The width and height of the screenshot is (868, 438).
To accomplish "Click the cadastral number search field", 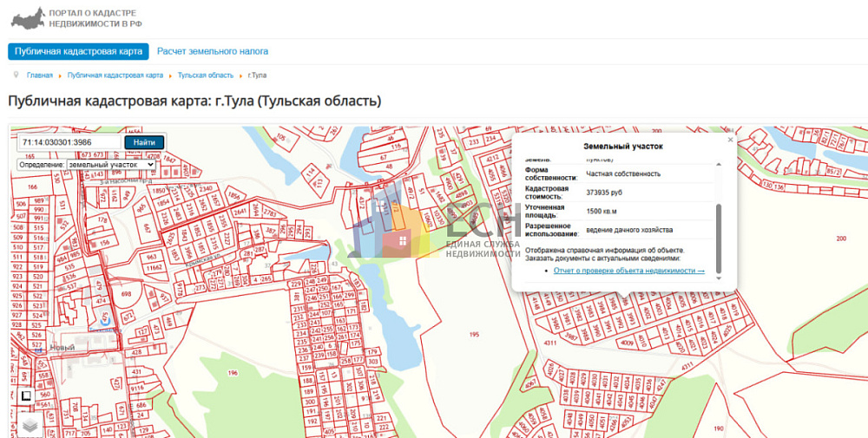I will tap(70, 142).
